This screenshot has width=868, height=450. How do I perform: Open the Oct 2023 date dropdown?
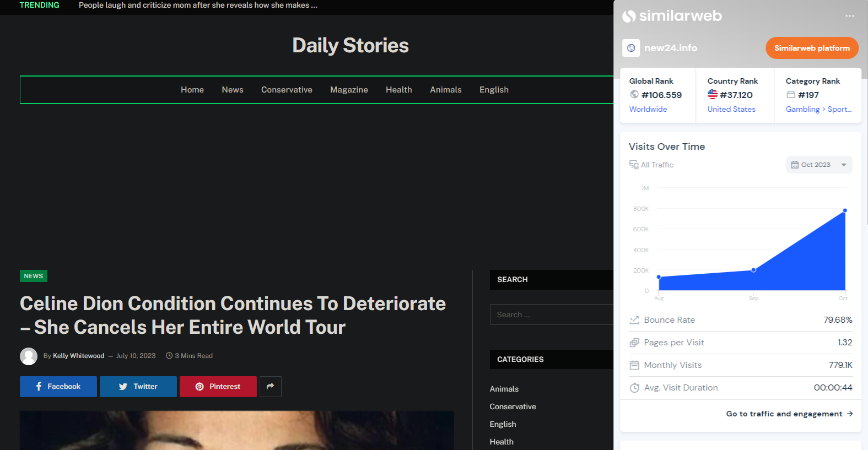pyautogui.click(x=819, y=165)
